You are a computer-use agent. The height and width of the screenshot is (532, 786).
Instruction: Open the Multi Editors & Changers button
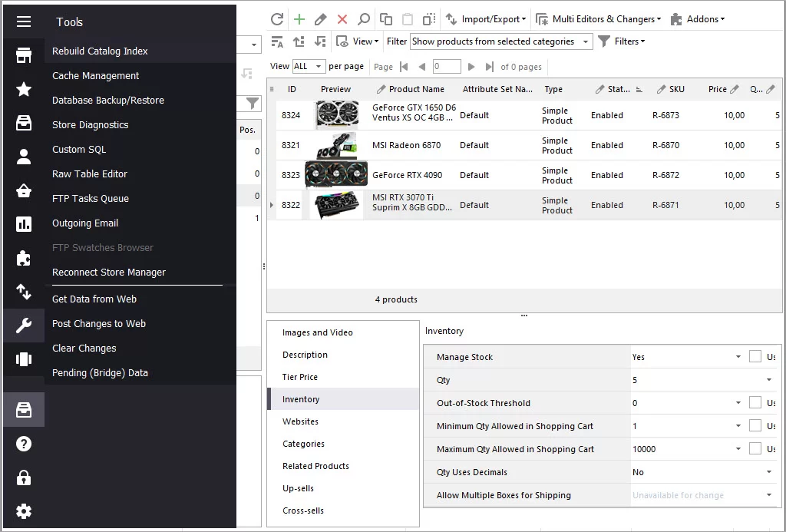(x=599, y=19)
